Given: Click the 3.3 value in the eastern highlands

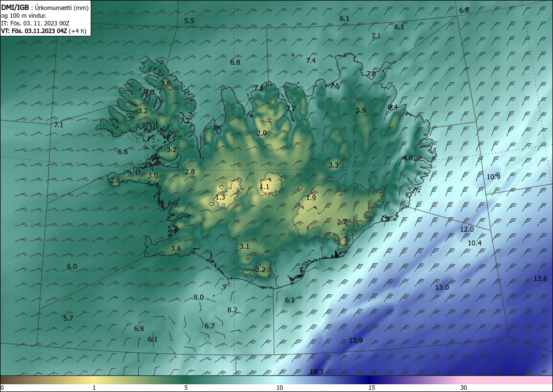Looking at the screenshot, I should click(x=333, y=165).
